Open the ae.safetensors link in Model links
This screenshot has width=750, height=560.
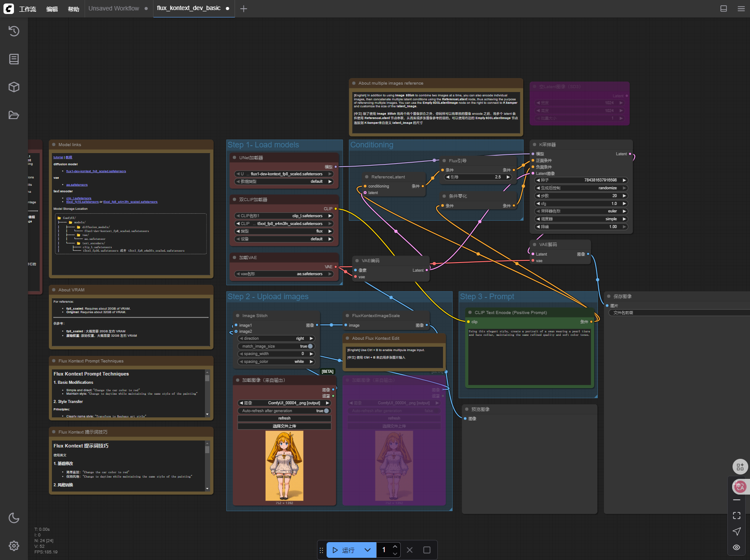click(x=77, y=185)
